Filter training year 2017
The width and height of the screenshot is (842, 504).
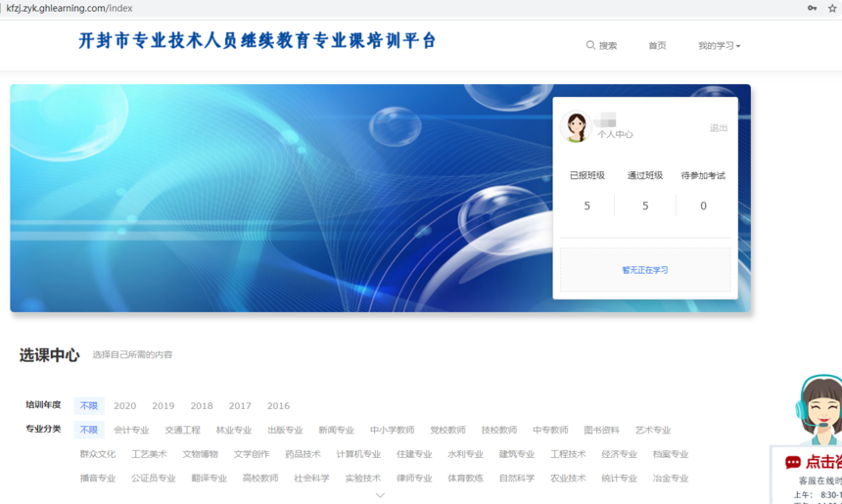pyautogui.click(x=240, y=406)
